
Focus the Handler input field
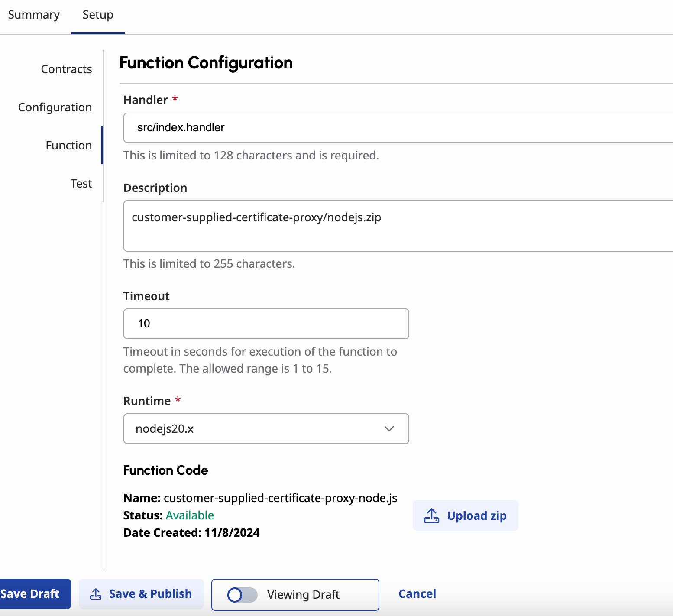[x=398, y=128]
